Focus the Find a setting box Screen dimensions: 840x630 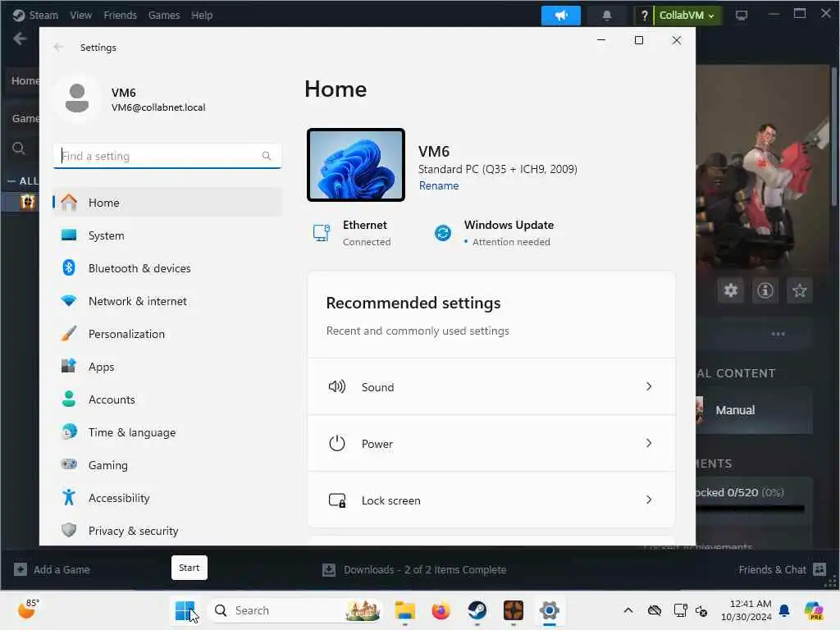coord(167,156)
